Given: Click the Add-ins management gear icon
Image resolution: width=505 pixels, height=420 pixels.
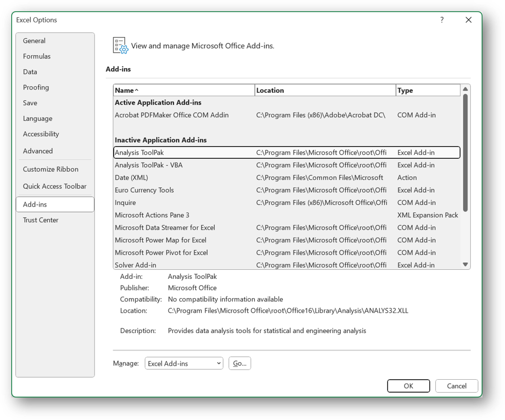Looking at the screenshot, I should click(x=119, y=46).
